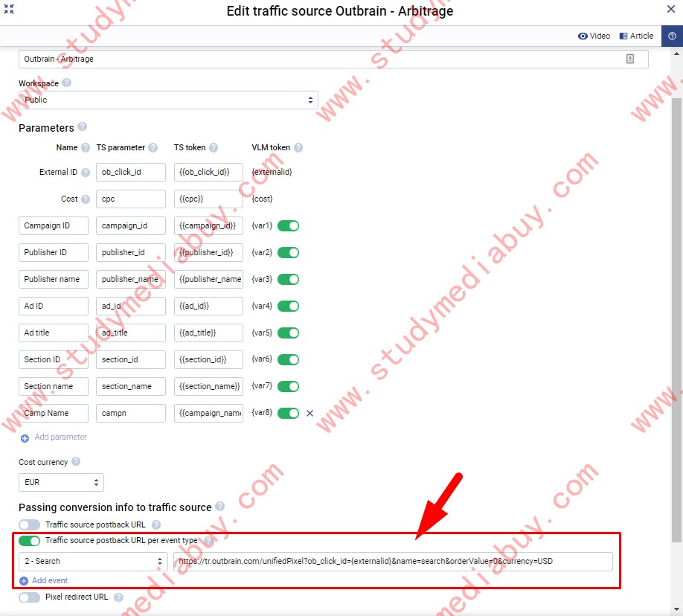683x616 pixels.
Task: Click the {{ad_title}} TS token field
Action: [x=208, y=333]
